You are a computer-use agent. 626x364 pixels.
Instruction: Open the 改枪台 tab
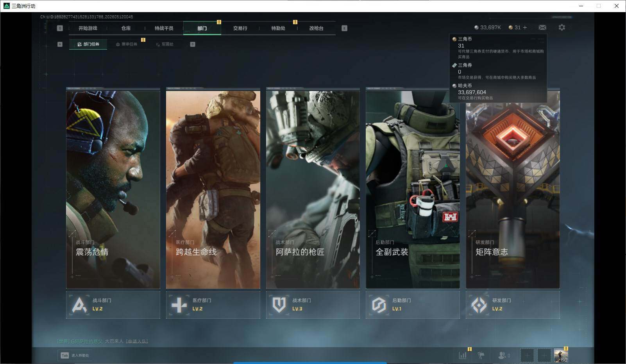pos(316,28)
